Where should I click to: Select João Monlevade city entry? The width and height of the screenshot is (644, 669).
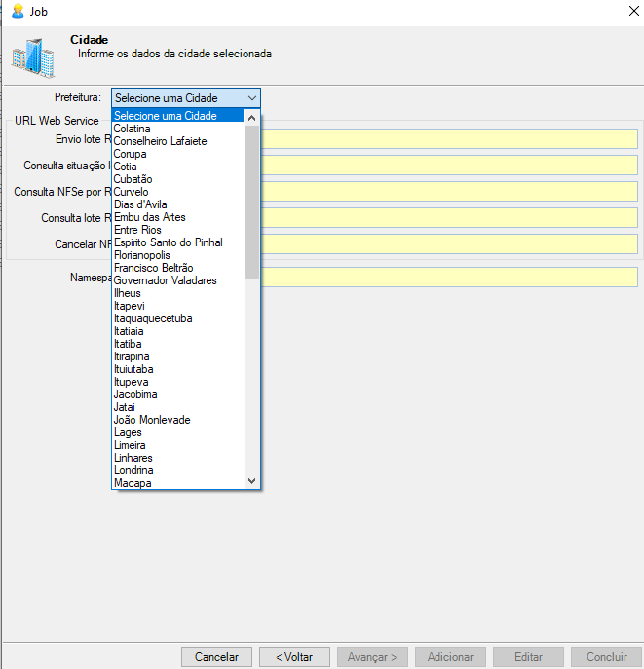pyautogui.click(x=152, y=420)
